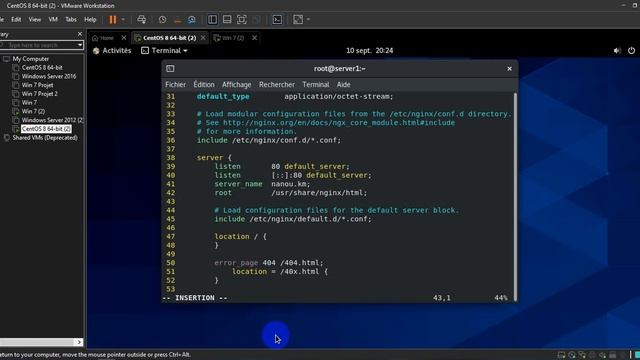Click the date and time 10 sept. 20:24
640x360 pixels.
369,51
